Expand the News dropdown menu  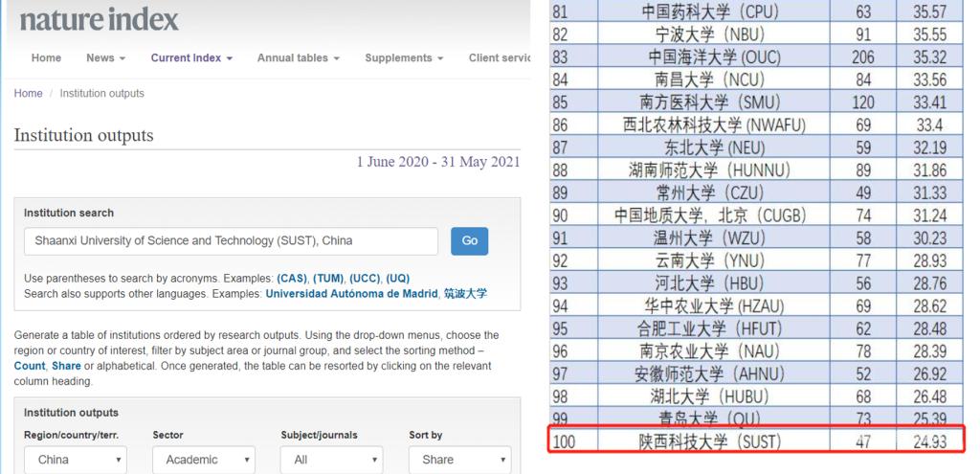[105, 58]
